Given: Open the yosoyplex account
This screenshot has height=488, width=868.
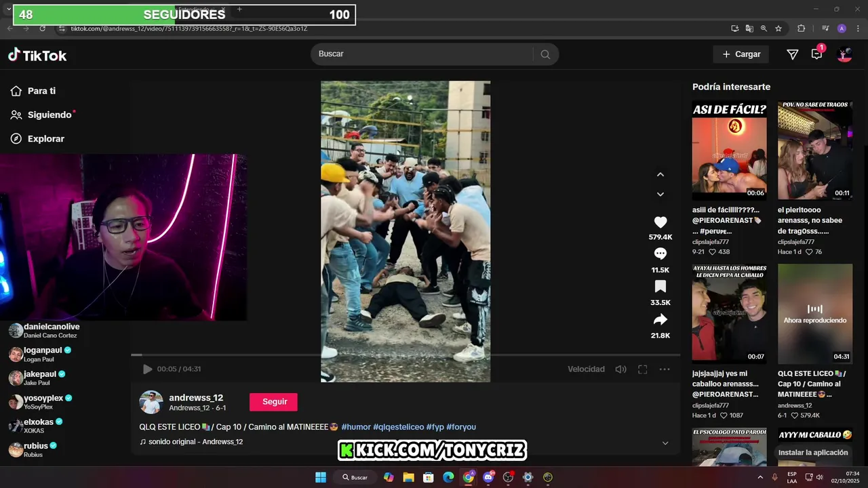Looking at the screenshot, I should 41,402.
